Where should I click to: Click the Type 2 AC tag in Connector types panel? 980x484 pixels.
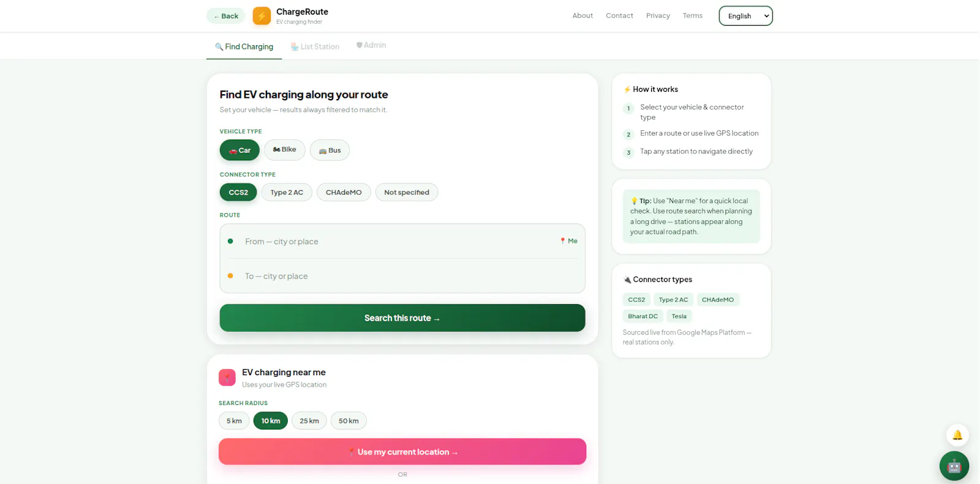click(673, 300)
